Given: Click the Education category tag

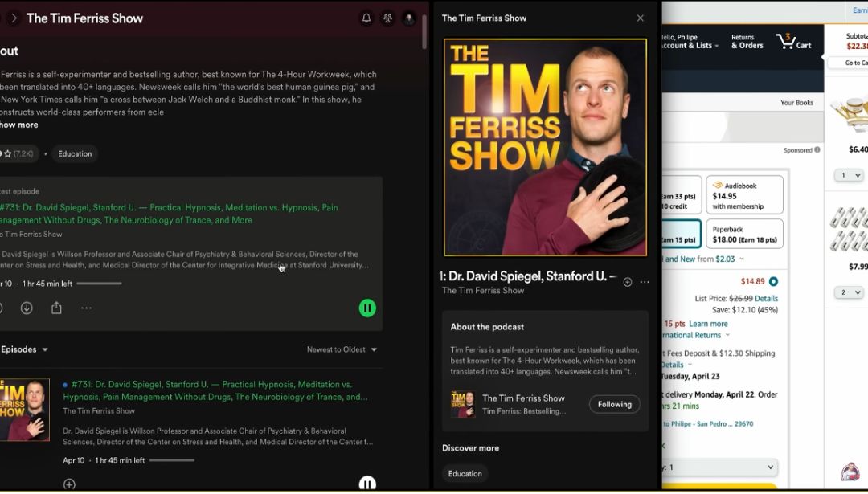Looking at the screenshot, I should 76,153.
